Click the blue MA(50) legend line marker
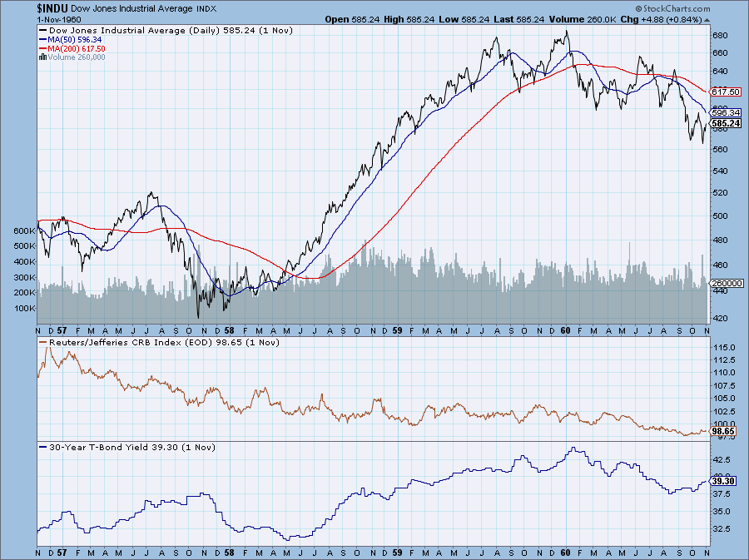 44,39
